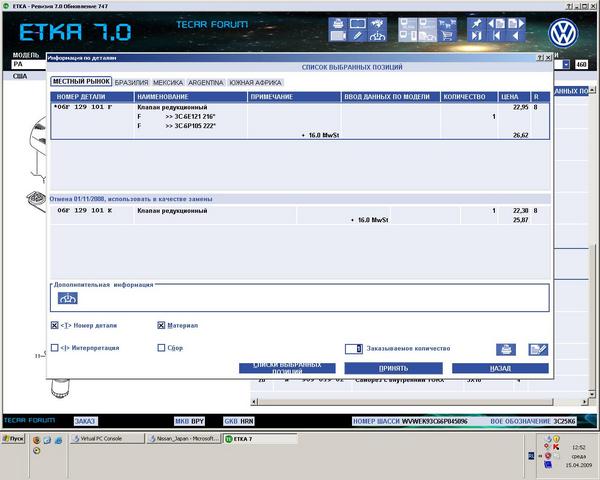The width and height of the screenshot is (600, 480).
Task: Click the skip-to-start arrow icon
Action: 496,36
